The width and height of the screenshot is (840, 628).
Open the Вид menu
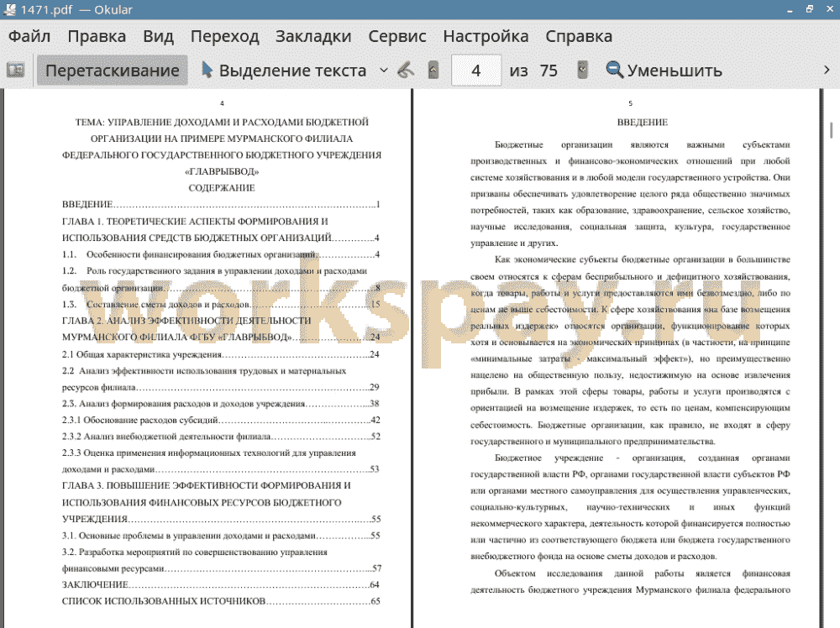tap(158, 36)
